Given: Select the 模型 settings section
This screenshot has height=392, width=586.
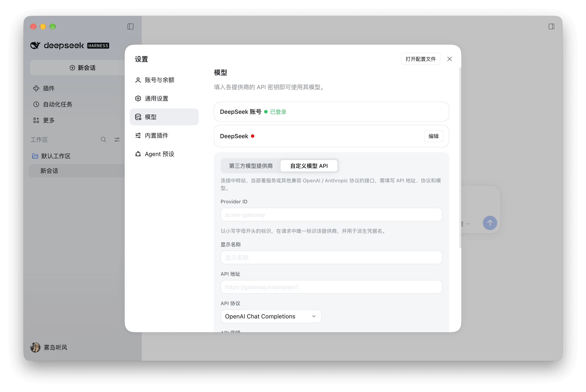Looking at the screenshot, I should point(164,117).
